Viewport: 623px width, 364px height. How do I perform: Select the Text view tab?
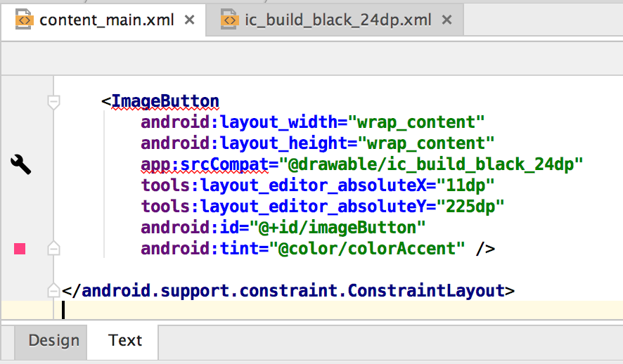(125, 341)
